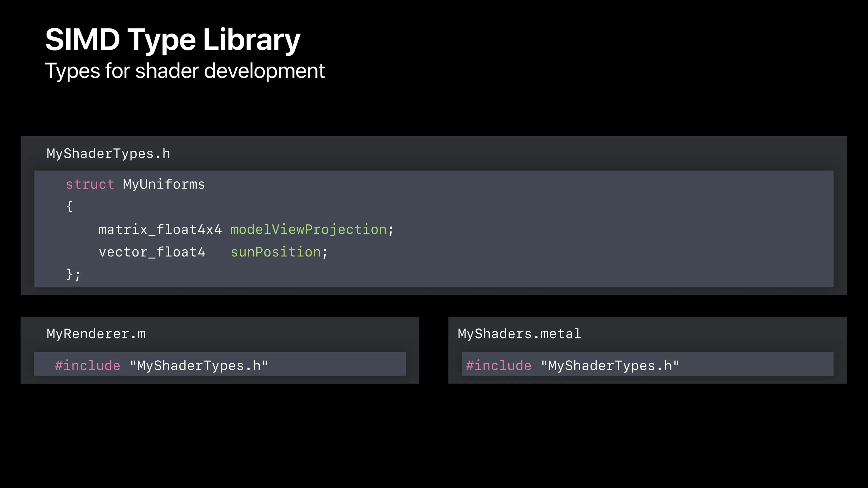Click the struct keyword in the code
This screenshot has width=868, height=488.
[x=90, y=184]
